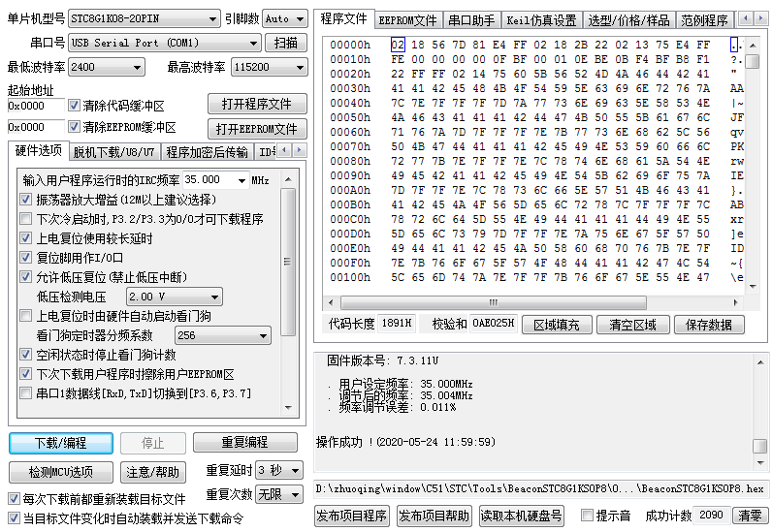Switch to the 程序文件 tab
Image resolution: width=772 pixels, height=532 pixels.
tap(343, 18)
